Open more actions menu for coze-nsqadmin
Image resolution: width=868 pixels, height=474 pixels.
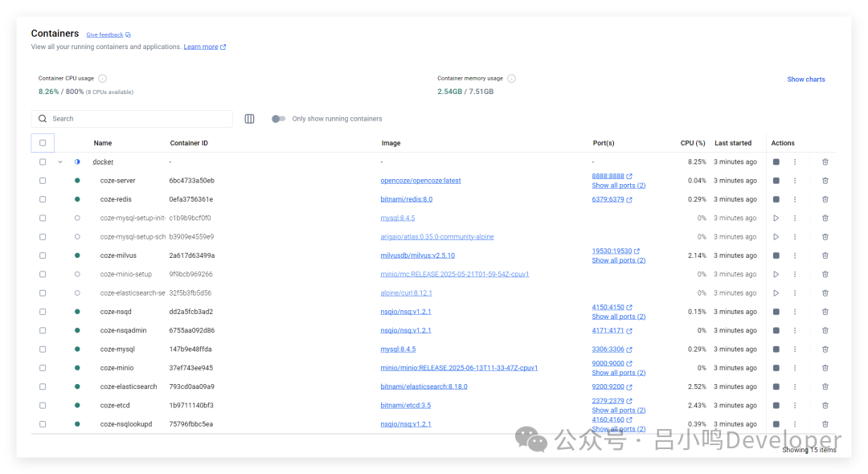click(795, 331)
